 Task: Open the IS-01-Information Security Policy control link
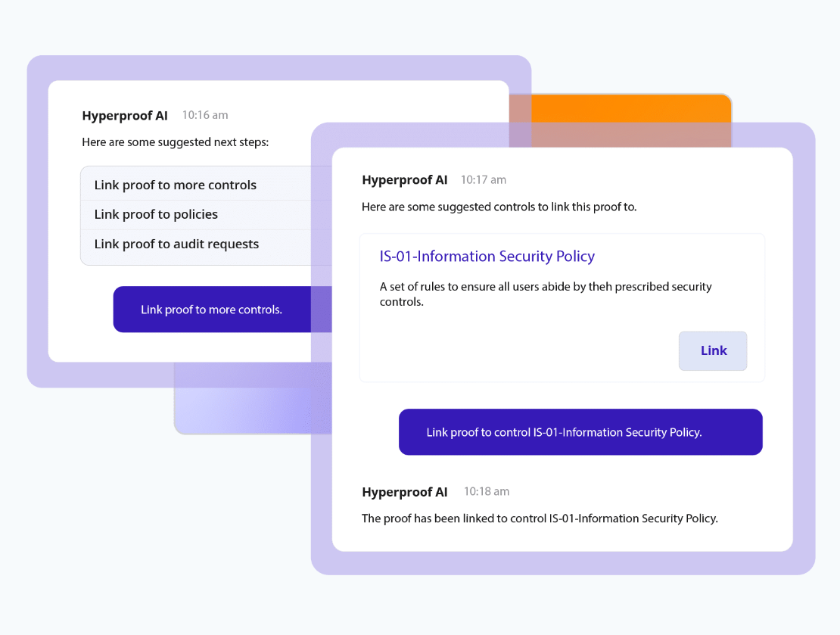[x=487, y=257]
